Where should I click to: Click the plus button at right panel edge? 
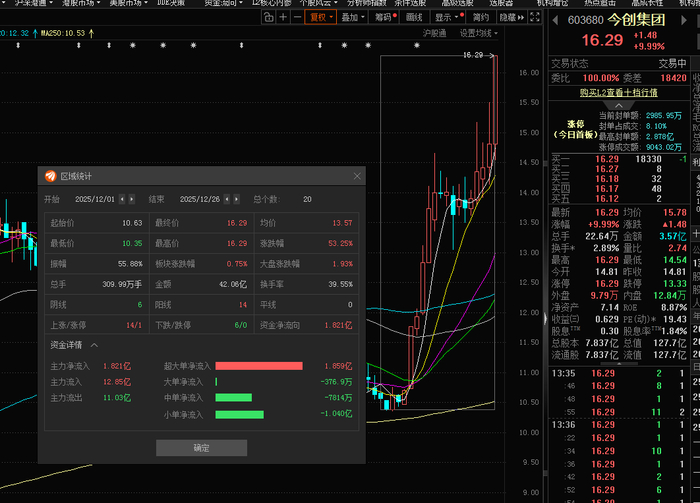pos(696,233)
